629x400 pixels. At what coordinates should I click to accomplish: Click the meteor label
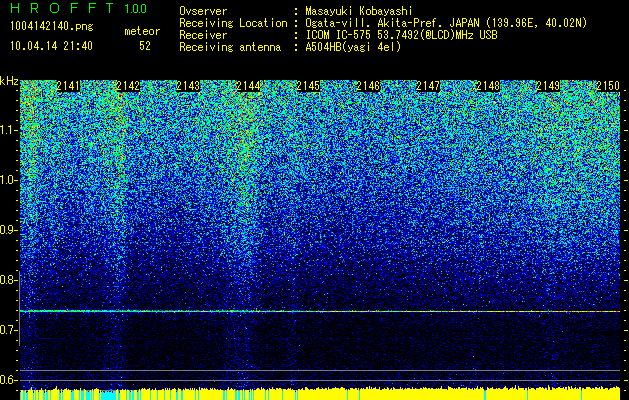[142, 31]
